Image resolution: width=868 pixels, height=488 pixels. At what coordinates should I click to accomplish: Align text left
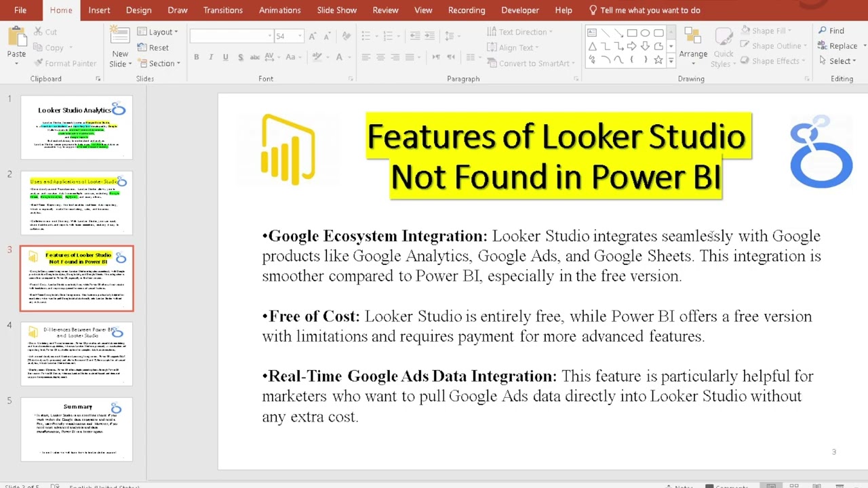(366, 58)
